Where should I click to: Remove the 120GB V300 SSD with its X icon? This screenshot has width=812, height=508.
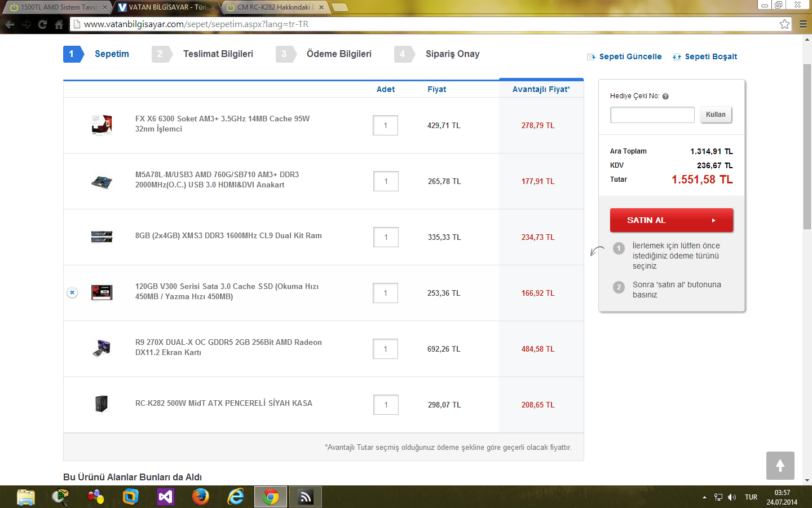(x=72, y=292)
